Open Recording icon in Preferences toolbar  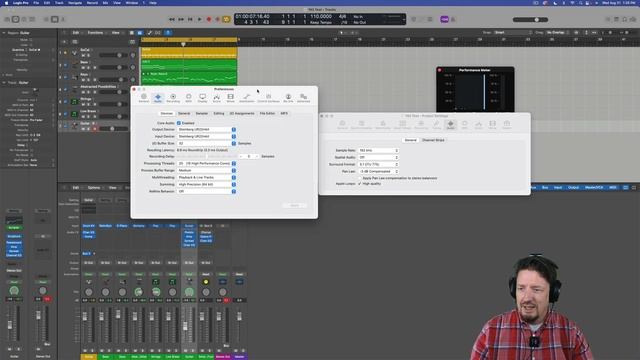[x=173, y=98]
